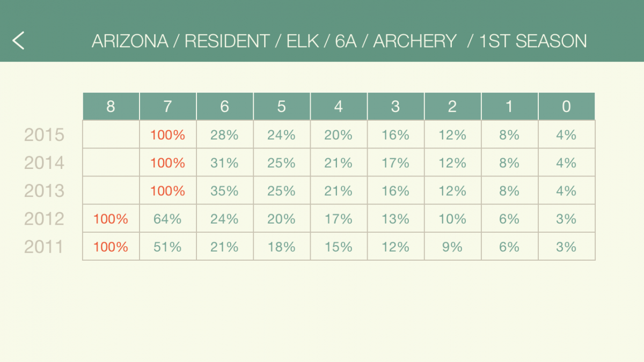Click the 9% cell in 2011 row
The image size is (644, 362).
point(452,247)
